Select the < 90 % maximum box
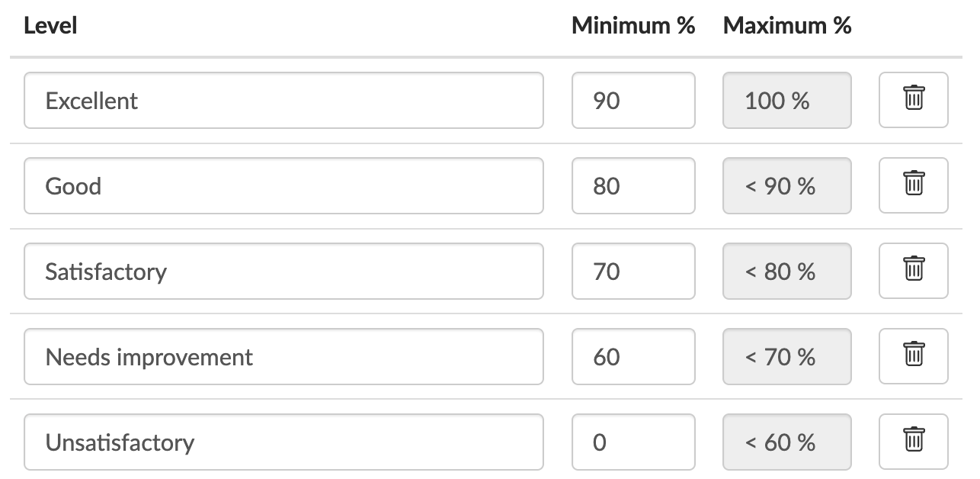The height and width of the screenshot is (479, 980). tap(786, 185)
